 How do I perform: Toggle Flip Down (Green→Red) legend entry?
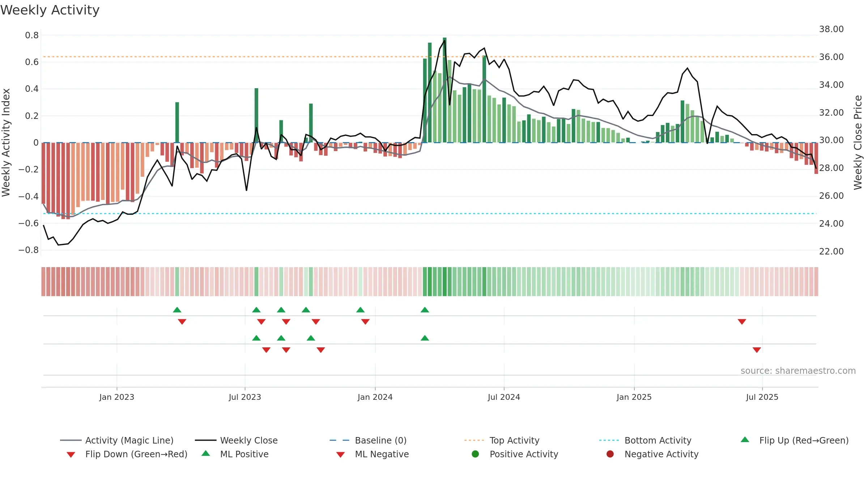tap(127, 454)
